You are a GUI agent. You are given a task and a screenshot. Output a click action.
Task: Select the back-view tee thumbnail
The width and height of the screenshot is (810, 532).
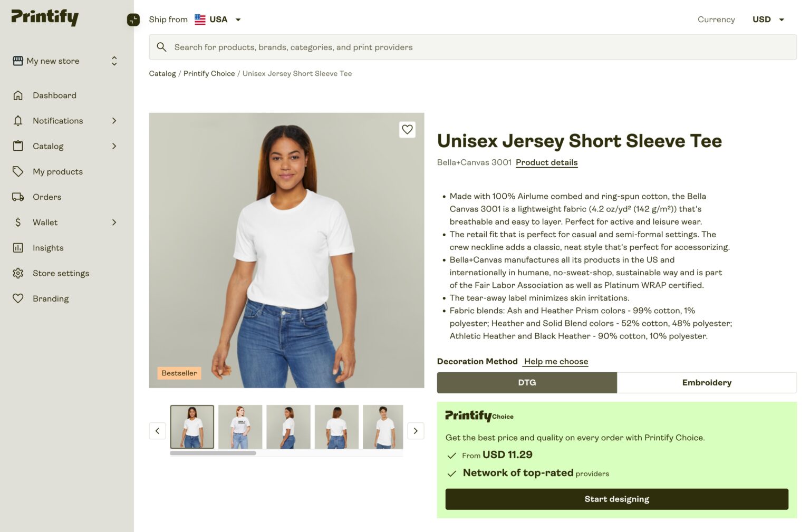pos(336,427)
